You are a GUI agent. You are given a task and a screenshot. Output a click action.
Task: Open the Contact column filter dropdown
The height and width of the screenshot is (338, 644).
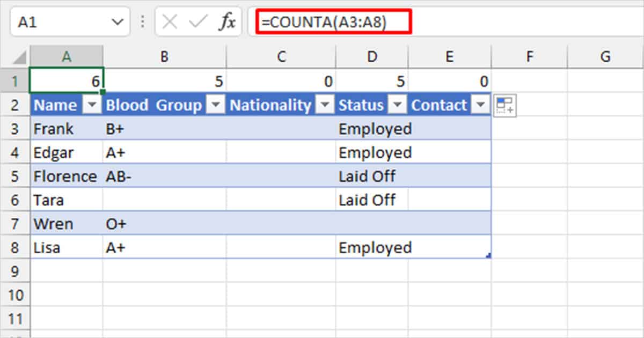click(480, 106)
